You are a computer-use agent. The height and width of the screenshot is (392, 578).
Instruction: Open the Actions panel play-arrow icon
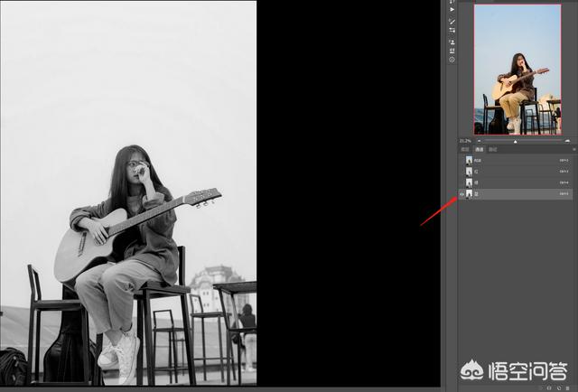(x=452, y=10)
